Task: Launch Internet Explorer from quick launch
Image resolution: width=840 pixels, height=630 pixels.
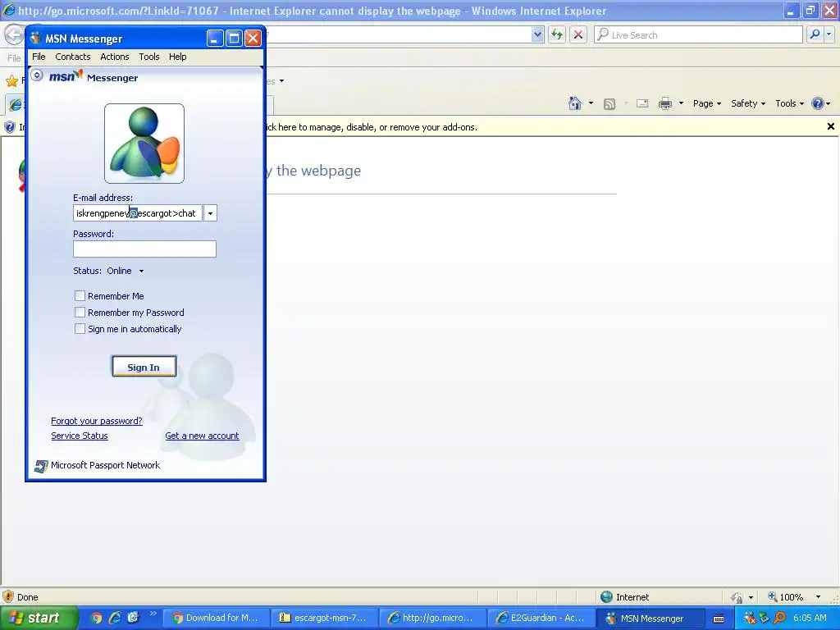Action: (x=115, y=618)
